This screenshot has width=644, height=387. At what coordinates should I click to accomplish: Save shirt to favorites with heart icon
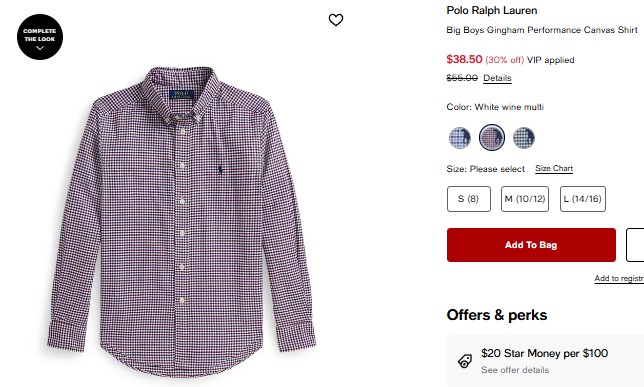[336, 20]
